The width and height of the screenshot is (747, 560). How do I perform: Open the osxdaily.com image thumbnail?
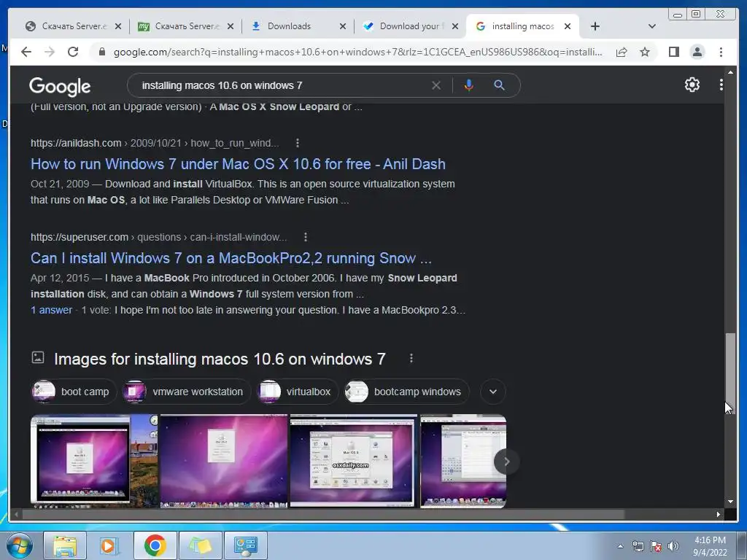354,461
